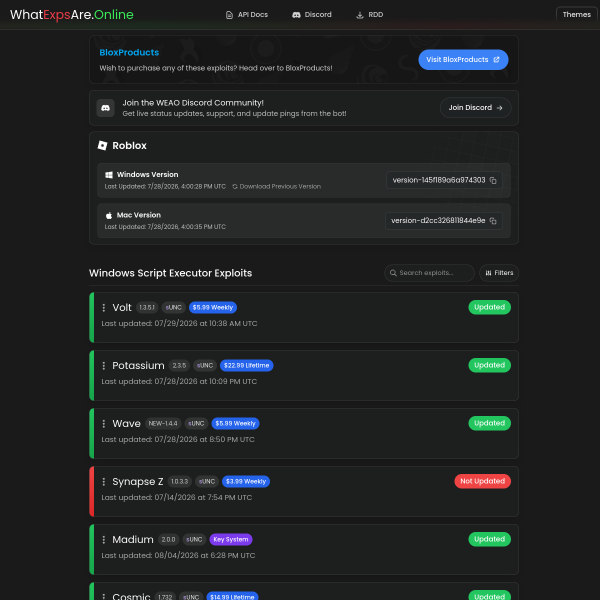
Task: Click the sUNC badge on Wave
Action: point(196,423)
